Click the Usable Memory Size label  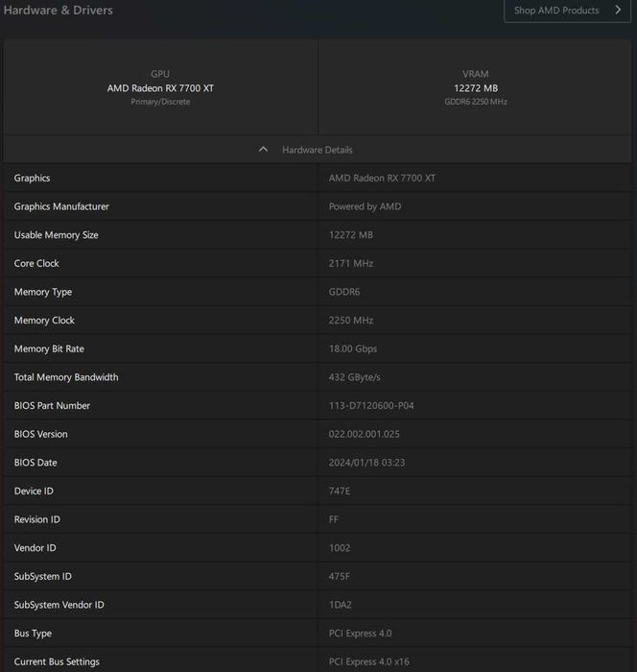pyautogui.click(x=56, y=235)
